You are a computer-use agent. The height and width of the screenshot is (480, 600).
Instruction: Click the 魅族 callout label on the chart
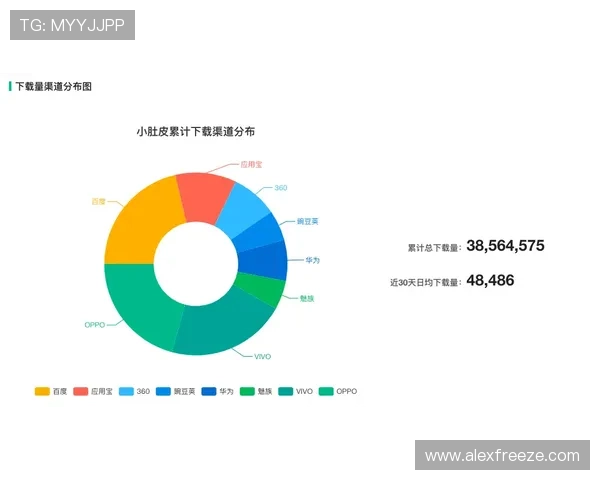pyautogui.click(x=307, y=299)
